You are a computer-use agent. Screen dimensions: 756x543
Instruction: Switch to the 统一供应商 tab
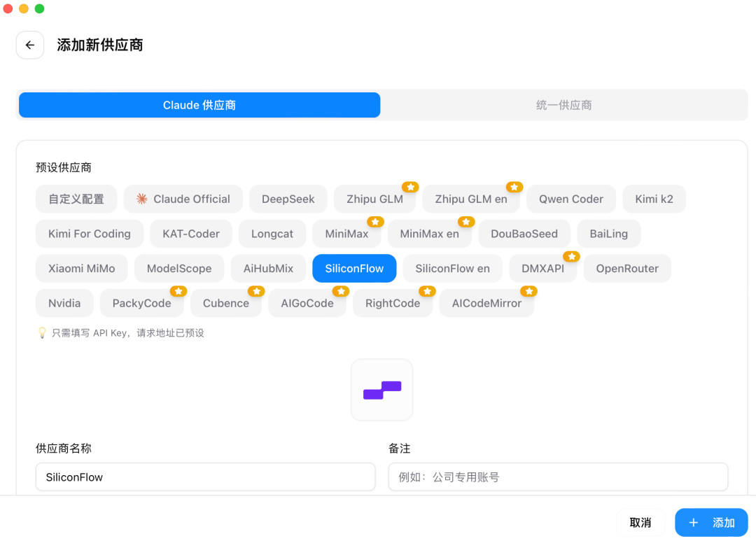tap(563, 105)
